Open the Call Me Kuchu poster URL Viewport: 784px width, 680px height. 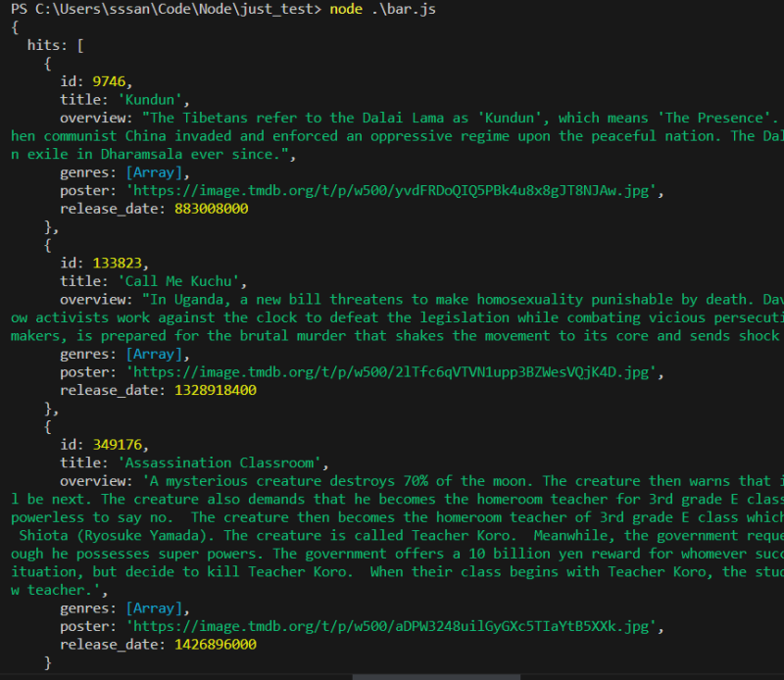click(396, 372)
